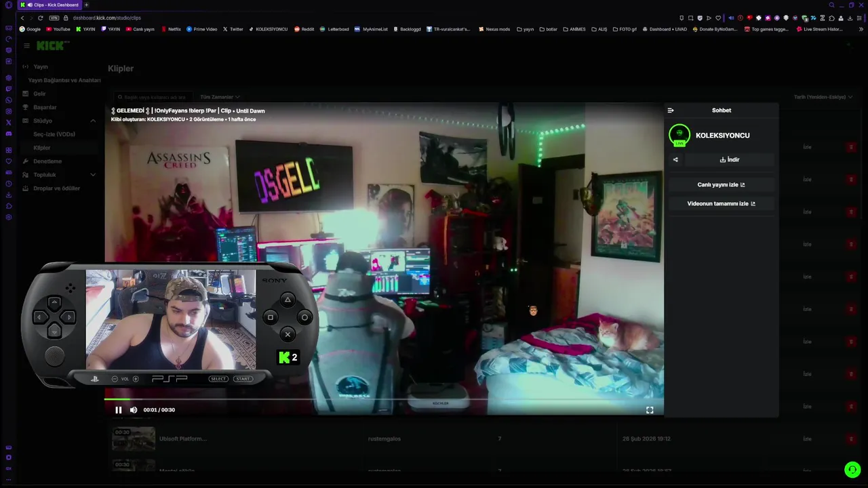Open Twitch in the browser sidebar
The width and height of the screenshot is (868, 488).
(9, 89)
